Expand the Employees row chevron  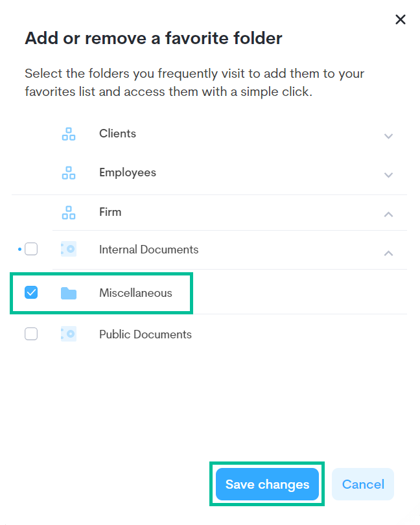pos(388,175)
